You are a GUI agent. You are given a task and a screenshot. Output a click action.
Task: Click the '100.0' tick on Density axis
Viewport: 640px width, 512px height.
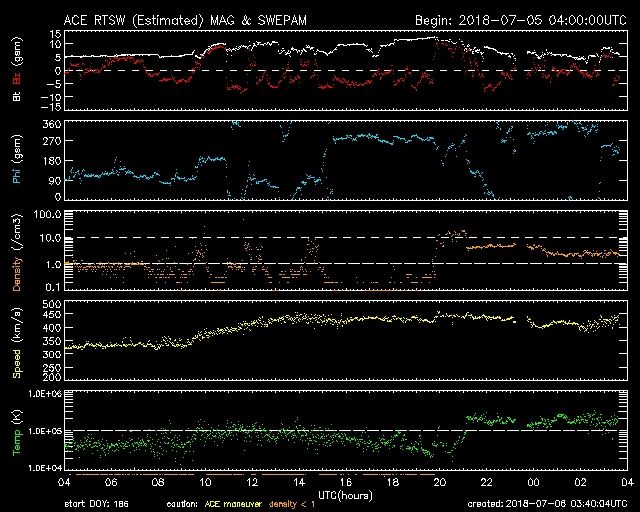48,214
